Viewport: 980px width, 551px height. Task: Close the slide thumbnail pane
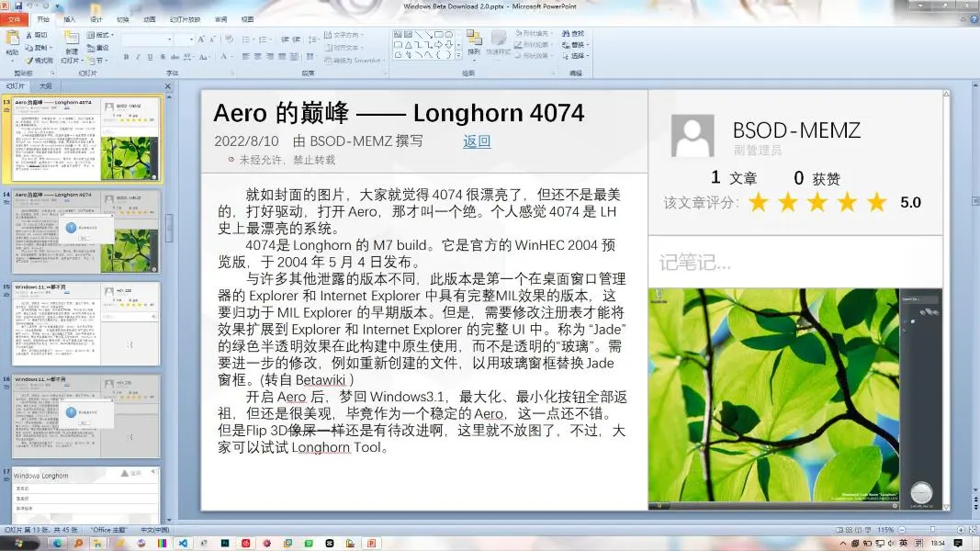point(167,86)
